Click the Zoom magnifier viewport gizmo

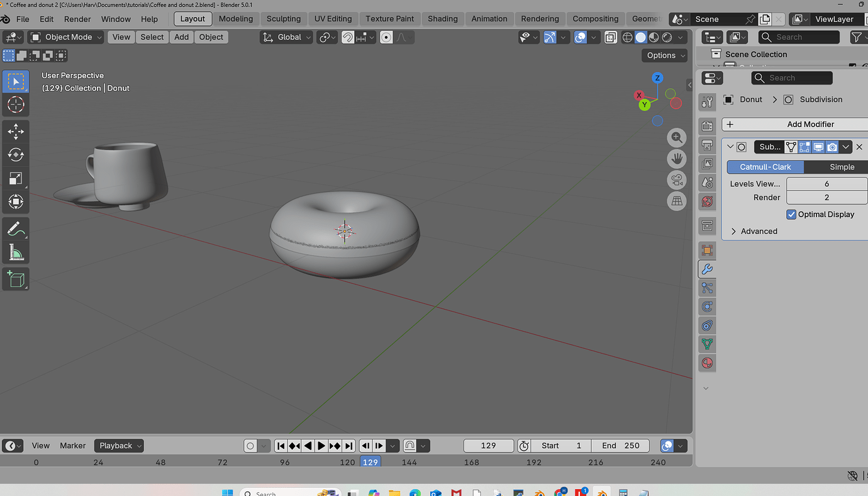click(677, 138)
